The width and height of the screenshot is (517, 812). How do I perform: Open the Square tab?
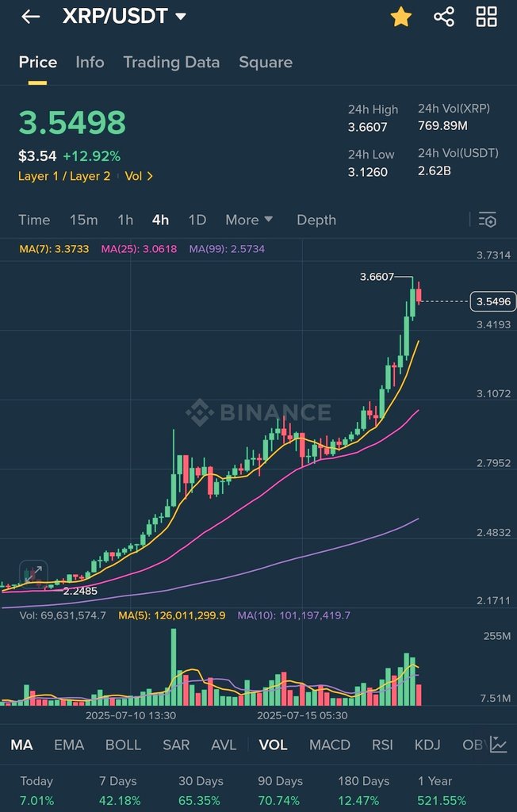(x=265, y=62)
